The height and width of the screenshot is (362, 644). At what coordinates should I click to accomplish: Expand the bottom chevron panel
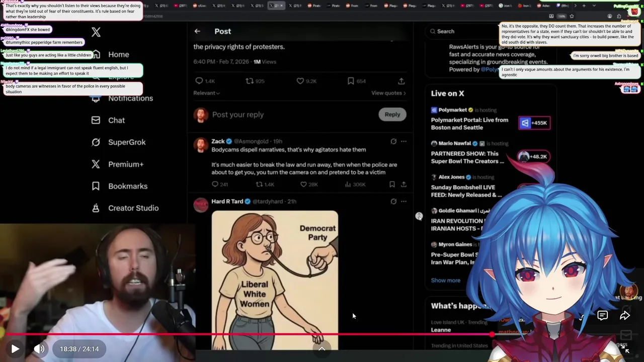322,348
